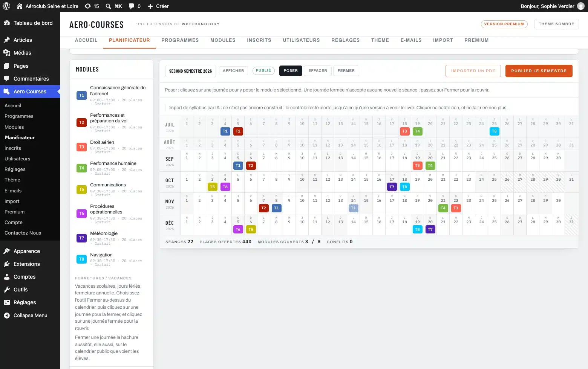Click the Places offertes 440 counter

(225, 242)
